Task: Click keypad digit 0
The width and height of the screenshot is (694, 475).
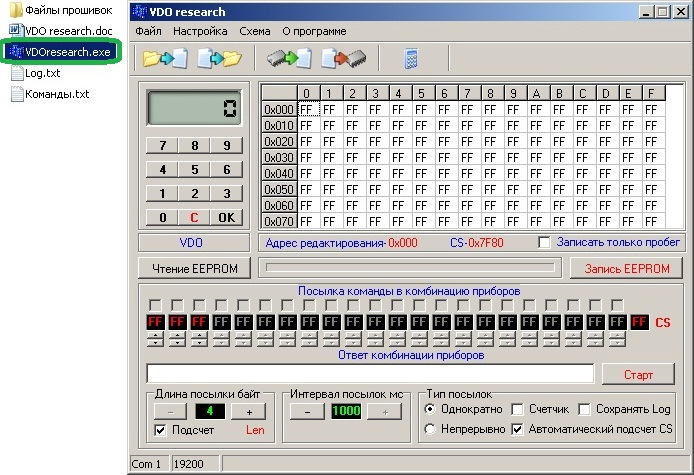Action: (162, 217)
